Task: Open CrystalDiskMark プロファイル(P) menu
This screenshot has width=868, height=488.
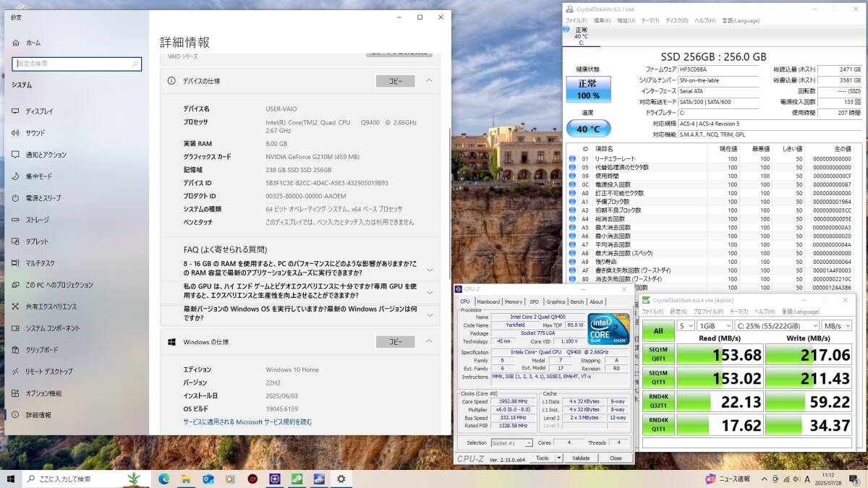Action: point(709,312)
